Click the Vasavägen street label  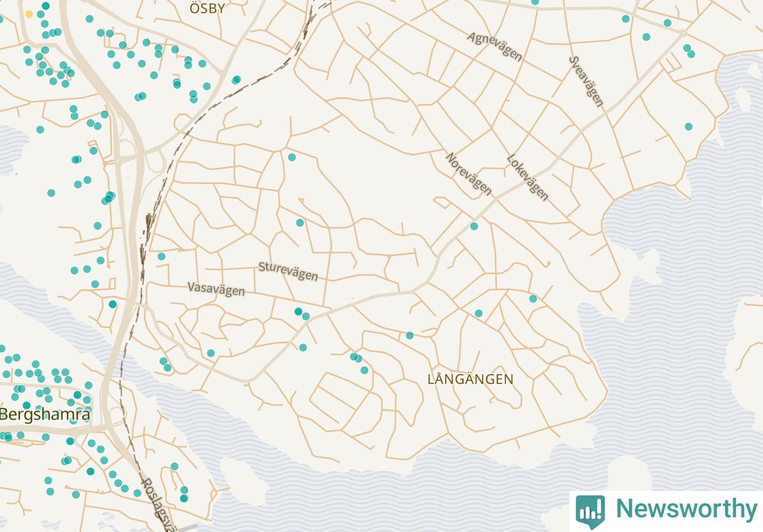click(x=216, y=289)
